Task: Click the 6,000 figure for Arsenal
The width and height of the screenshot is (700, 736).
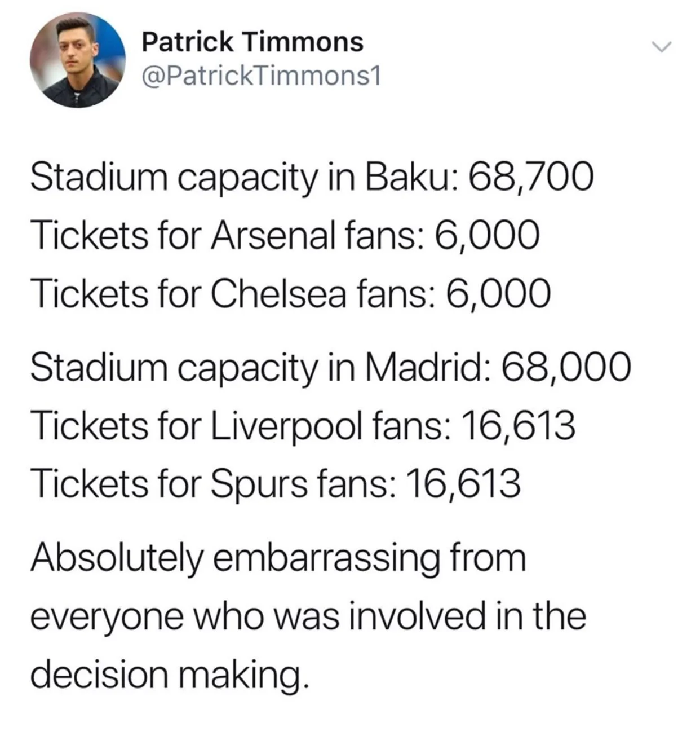Action: tap(486, 235)
